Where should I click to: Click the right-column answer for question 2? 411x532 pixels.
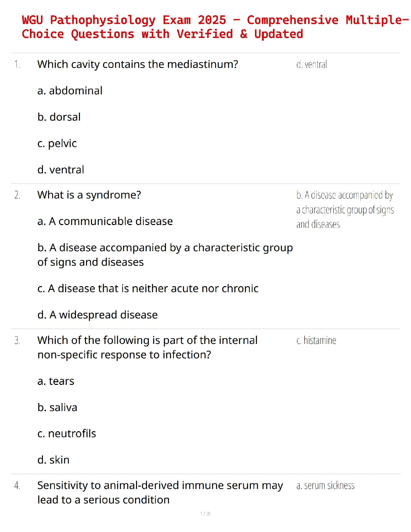345,210
